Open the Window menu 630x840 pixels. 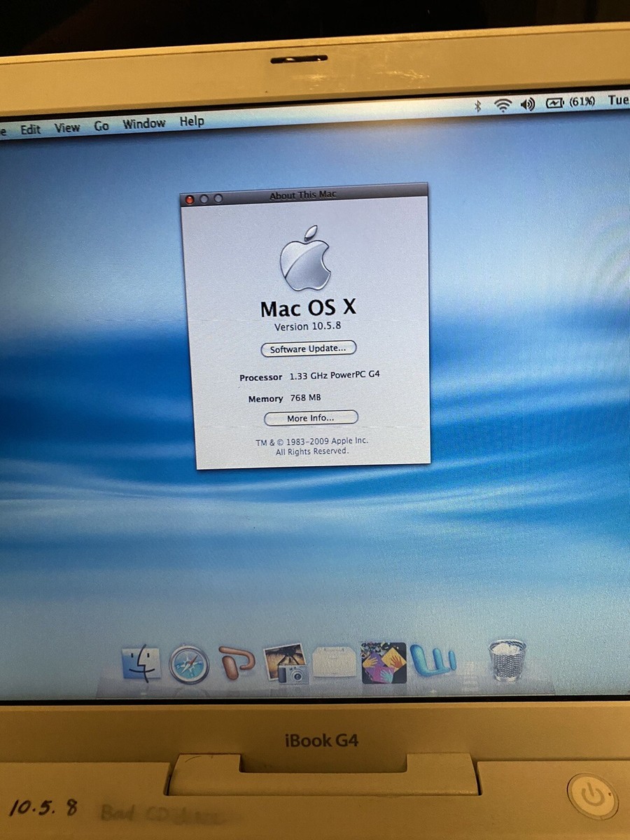(143, 124)
